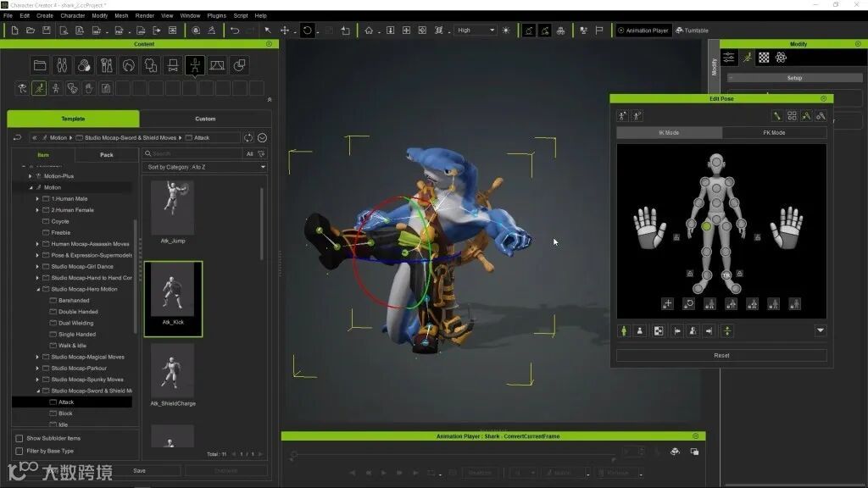Open the High render quality dropdown
This screenshot has width=868, height=488.
(x=476, y=30)
